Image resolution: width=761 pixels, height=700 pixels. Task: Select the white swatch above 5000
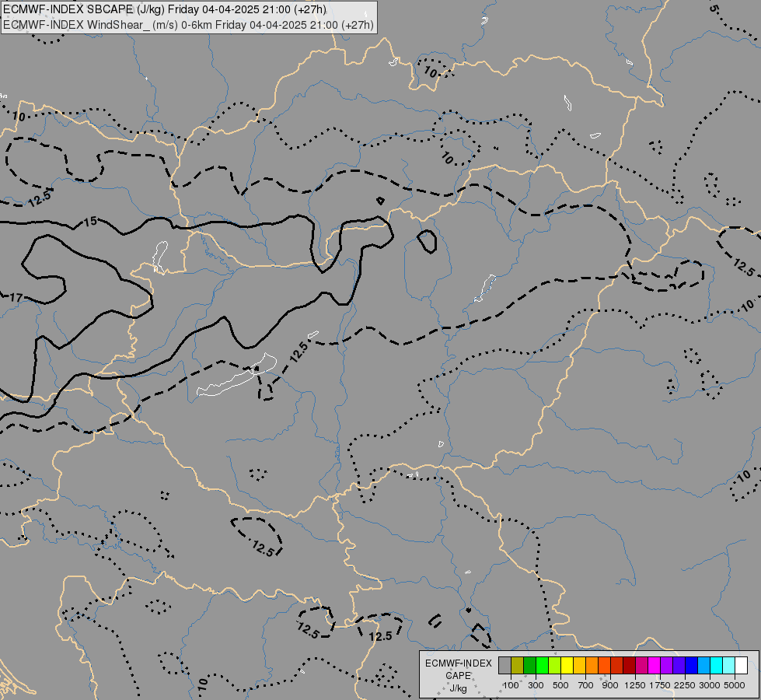pyautogui.click(x=742, y=666)
